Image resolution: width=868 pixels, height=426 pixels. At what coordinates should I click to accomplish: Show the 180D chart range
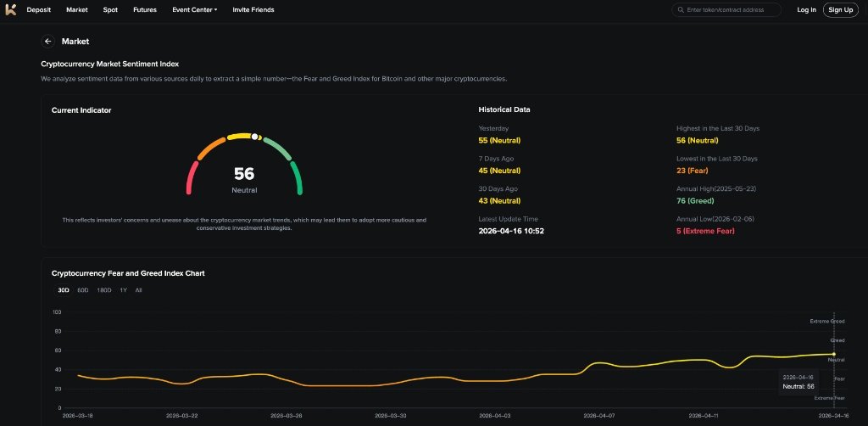(103, 290)
